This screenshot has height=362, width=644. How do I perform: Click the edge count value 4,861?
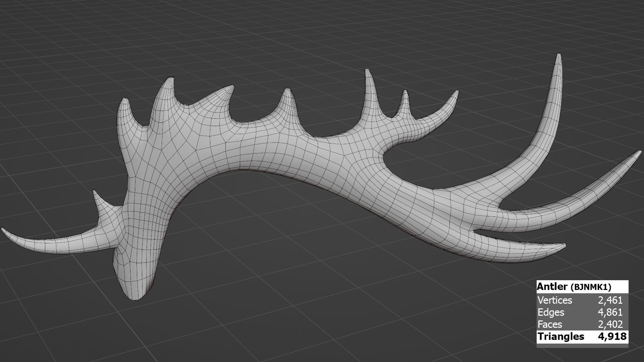[610, 312]
